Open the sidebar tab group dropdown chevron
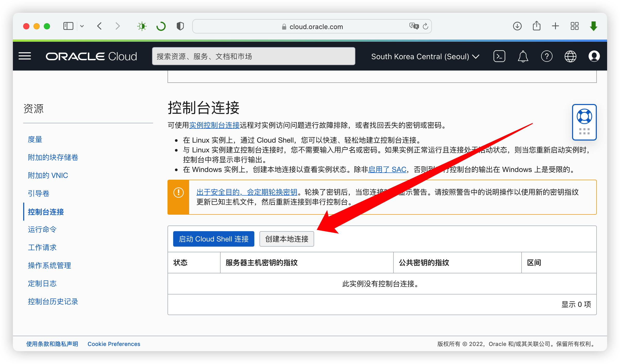 [x=82, y=26]
